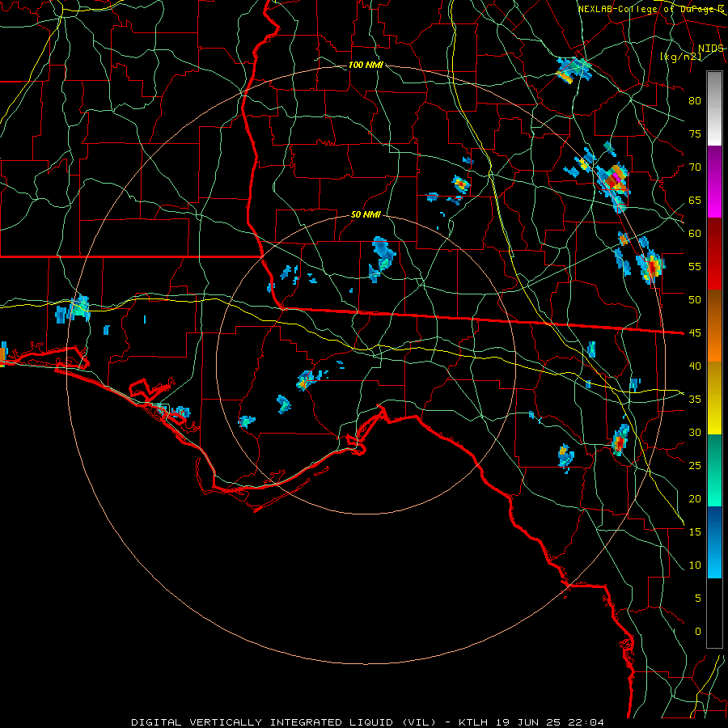Click the scale value "15"
Image resolution: width=728 pixels, height=728 pixels.
pos(695,531)
